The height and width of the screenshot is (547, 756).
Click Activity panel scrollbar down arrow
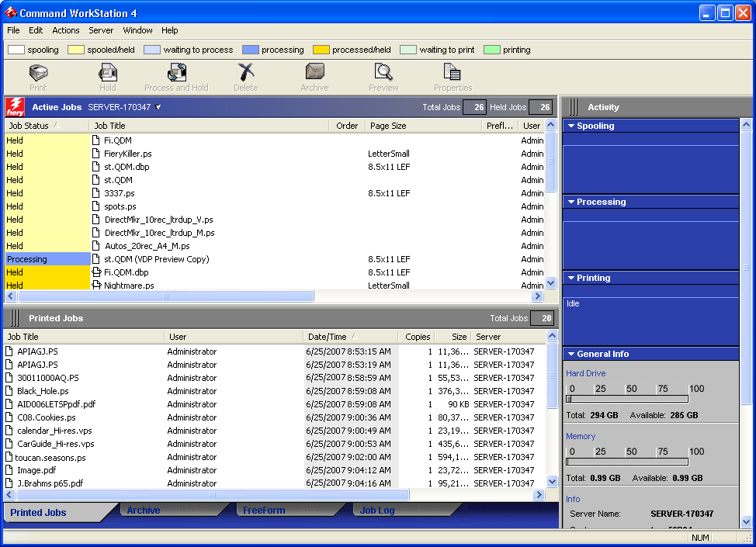coord(746,521)
